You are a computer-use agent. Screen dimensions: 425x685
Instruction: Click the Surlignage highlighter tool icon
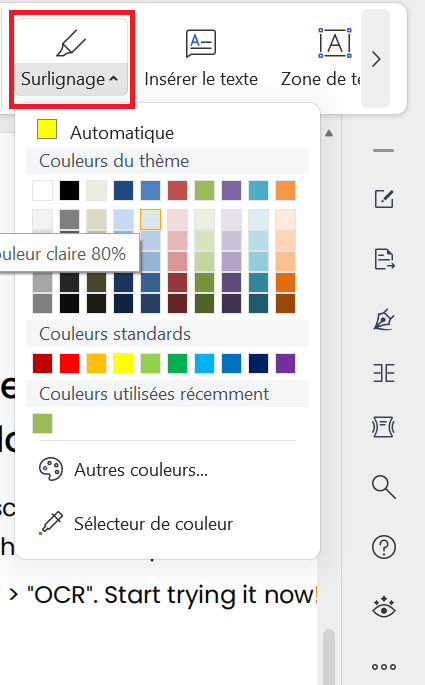[x=71, y=43]
